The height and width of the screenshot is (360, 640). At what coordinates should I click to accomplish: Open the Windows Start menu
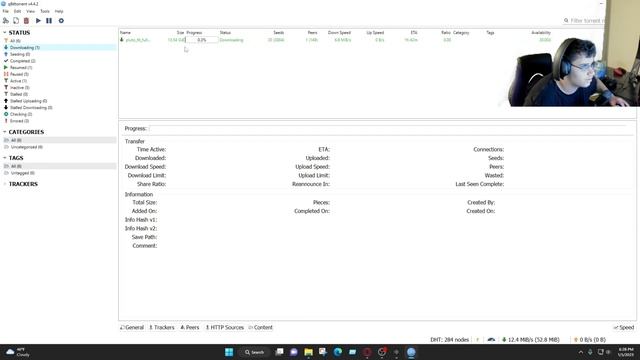coord(229,352)
